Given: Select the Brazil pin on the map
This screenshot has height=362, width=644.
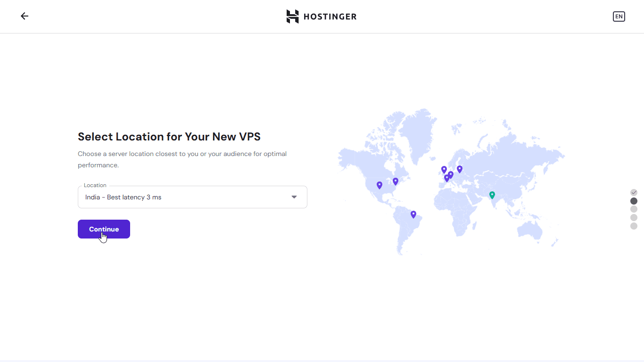Looking at the screenshot, I should [413, 214].
